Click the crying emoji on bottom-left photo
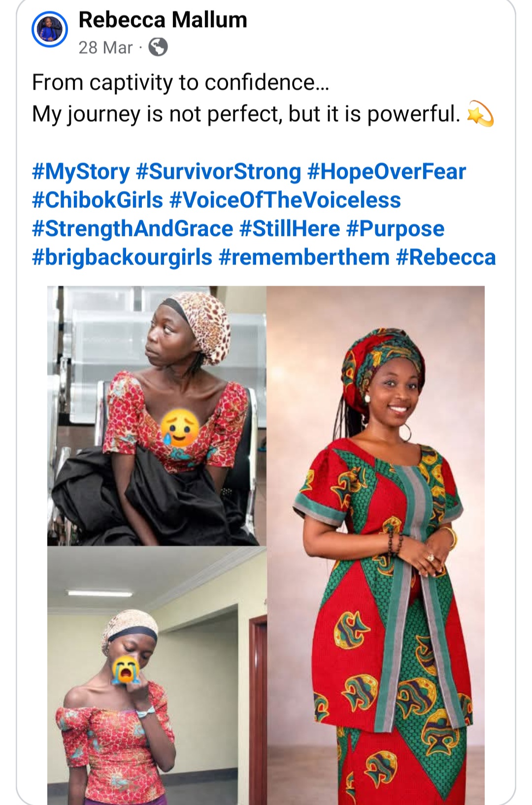 [126, 670]
